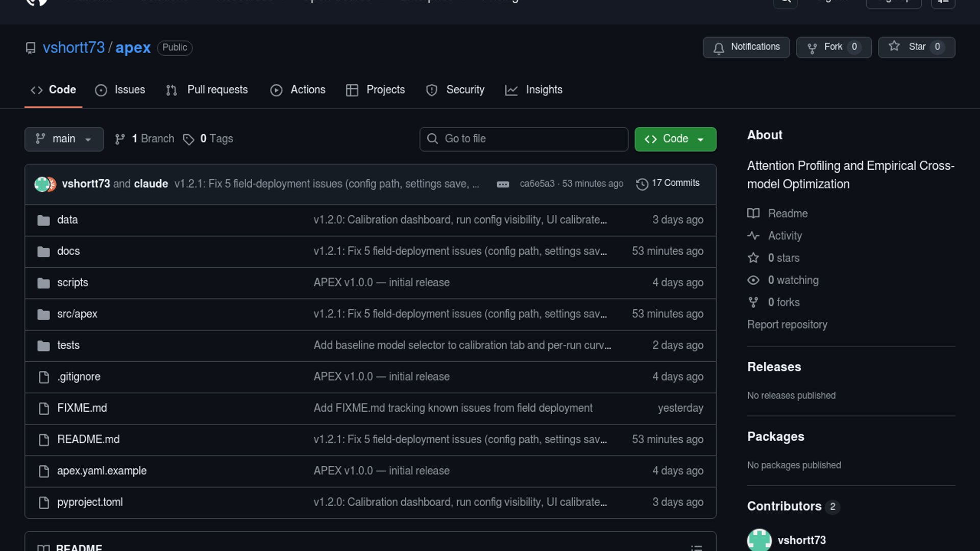Click the vshortt73 contributor avatar
The width and height of the screenshot is (980, 551).
(x=759, y=540)
